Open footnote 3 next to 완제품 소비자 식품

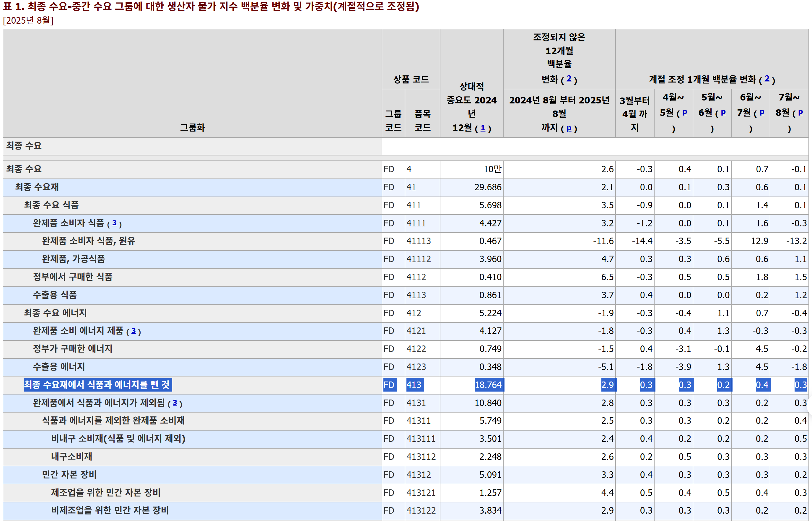coord(114,223)
